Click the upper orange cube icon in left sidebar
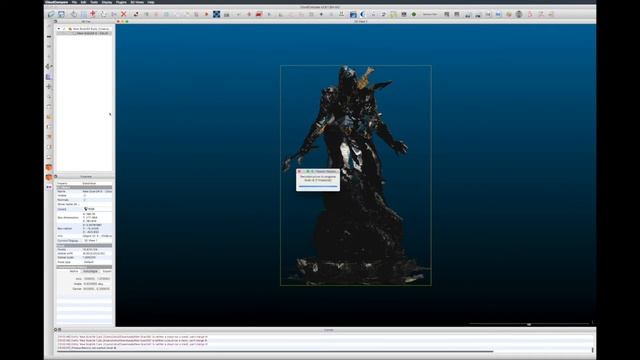640x360 pixels. 49,167
